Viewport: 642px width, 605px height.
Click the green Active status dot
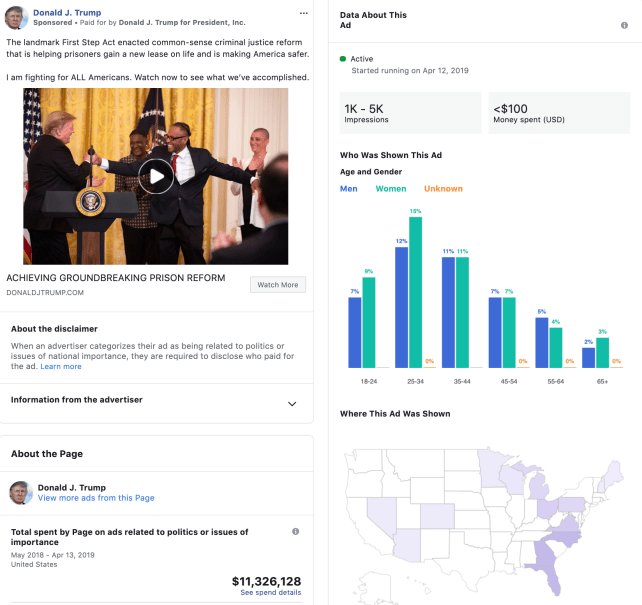[x=343, y=59]
